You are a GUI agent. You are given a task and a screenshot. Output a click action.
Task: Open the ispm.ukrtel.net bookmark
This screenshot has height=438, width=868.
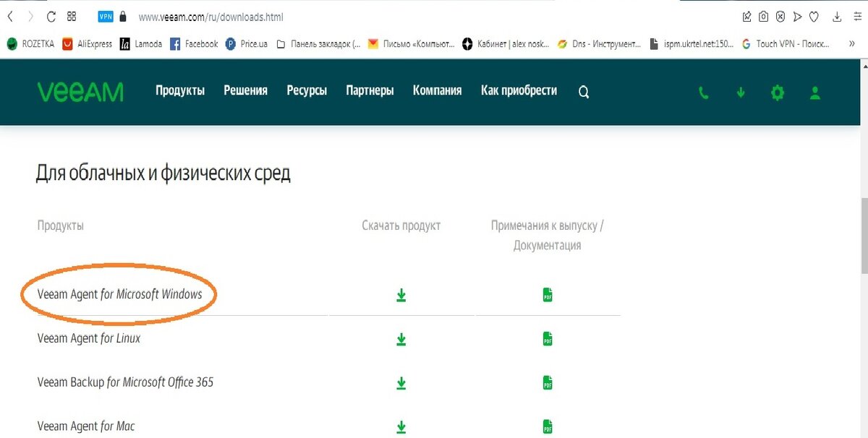point(692,44)
